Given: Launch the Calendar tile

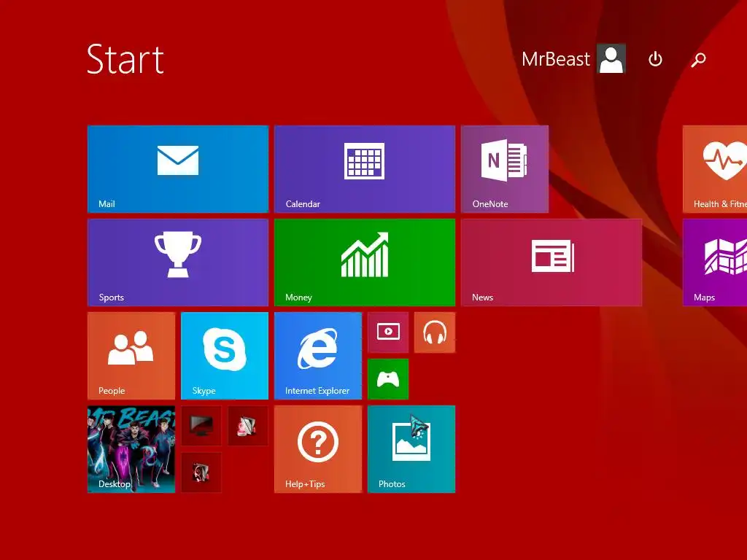Looking at the screenshot, I should pos(365,169).
